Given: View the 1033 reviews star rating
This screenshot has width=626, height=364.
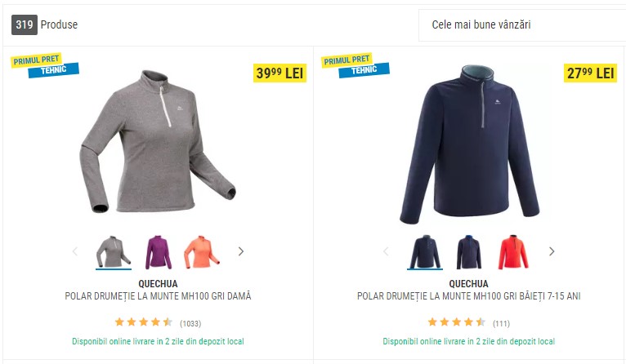Looking at the screenshot, I should (144, 322).
